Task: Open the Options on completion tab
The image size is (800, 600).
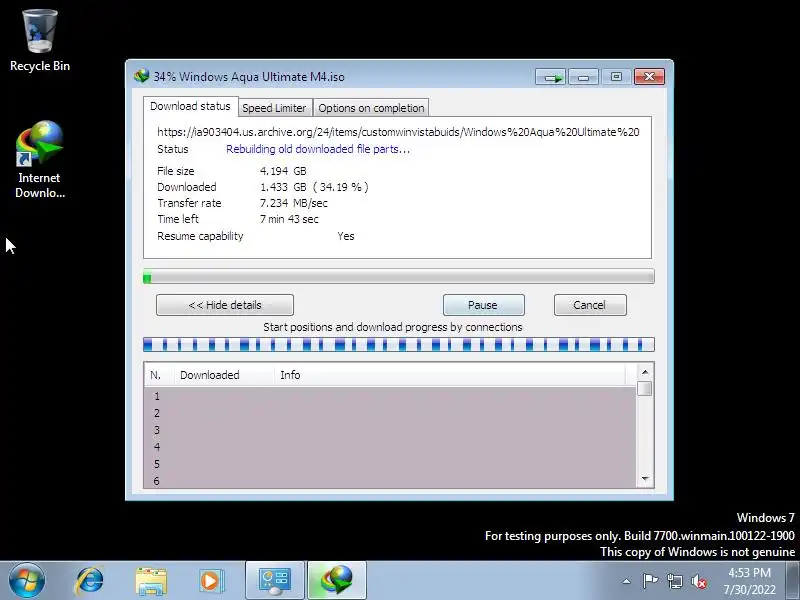Action: 371,108
